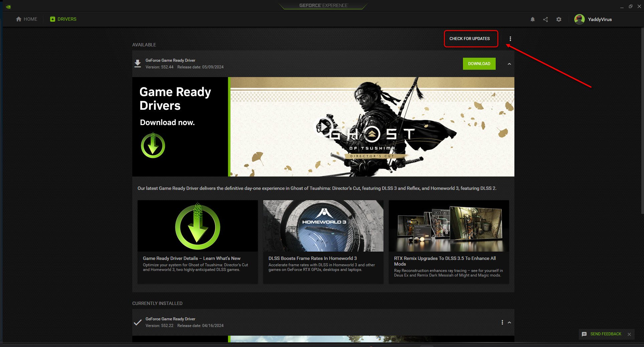The image size is (644, 347).
Task: Open GeForce Experience settings with the gear icon
Action: [559, 19]
